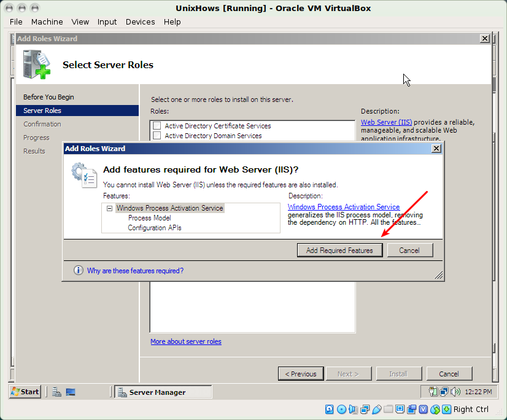Open the Web Server (IIS) description link
This screenshot has width=507, height=420.
(x=385, y=122)
